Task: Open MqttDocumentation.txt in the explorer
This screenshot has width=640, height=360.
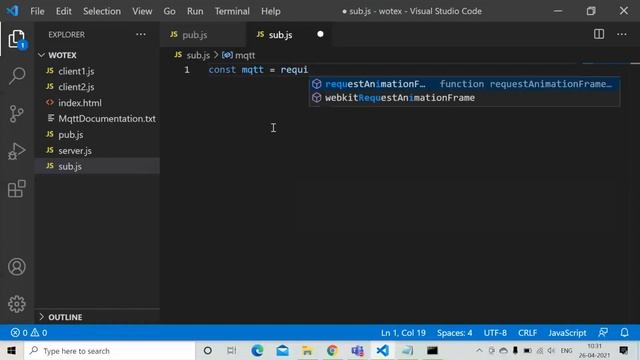Action: tap(97, 119)
